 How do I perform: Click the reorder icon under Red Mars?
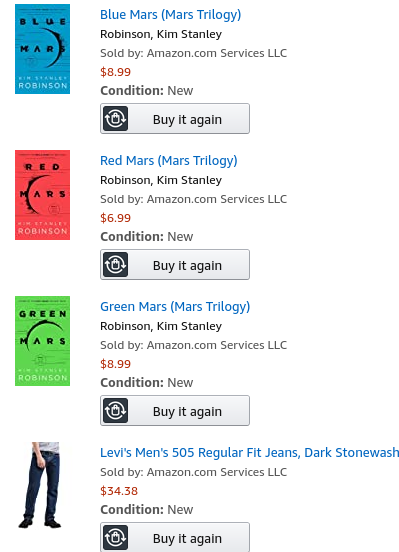click(116, 265)
